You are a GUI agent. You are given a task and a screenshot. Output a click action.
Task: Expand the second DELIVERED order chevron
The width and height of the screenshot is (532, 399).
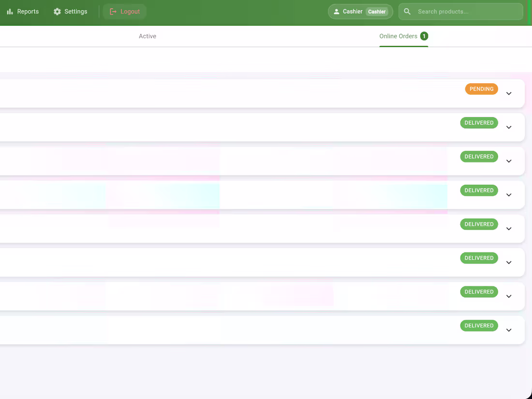tap(509, 161)
